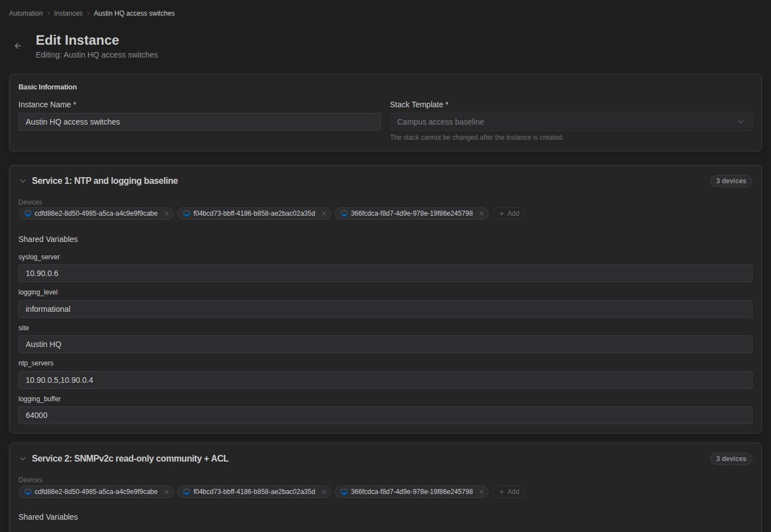Click the 'Edit Instance' heading
Image resolution: width=771 pixels, height=532 pixels.
[x=78, y=40]
